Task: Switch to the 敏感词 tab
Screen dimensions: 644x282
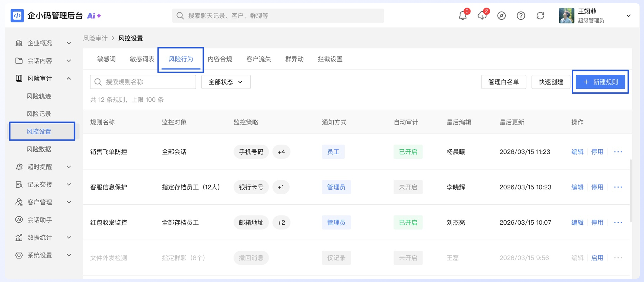Action: [106, 59]
